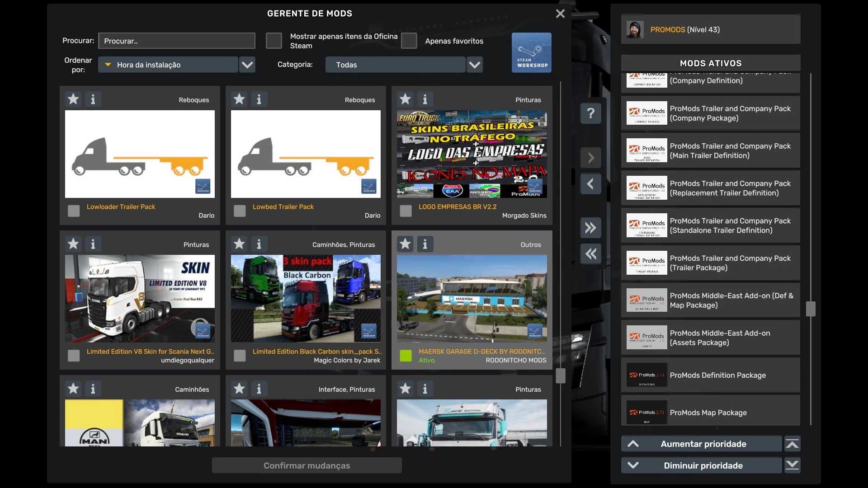The image size is (868, 488).
Task: Favorite the Lowloader Trailer Pack with star
Action: 73,99
